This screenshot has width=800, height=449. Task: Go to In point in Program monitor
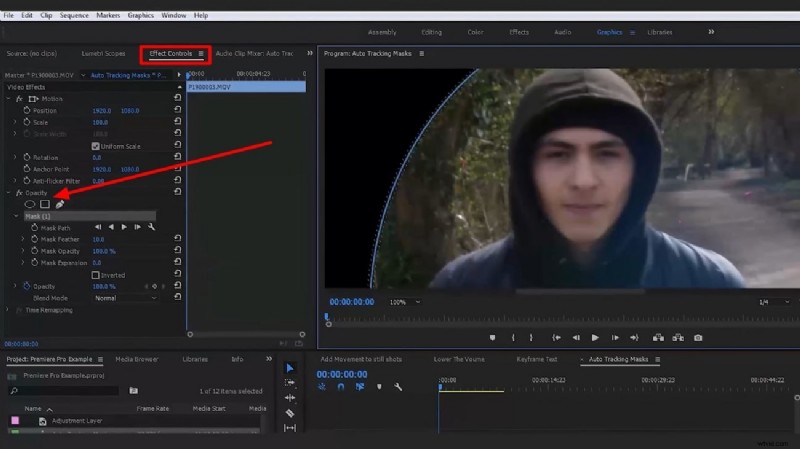(x=556, y=338)
